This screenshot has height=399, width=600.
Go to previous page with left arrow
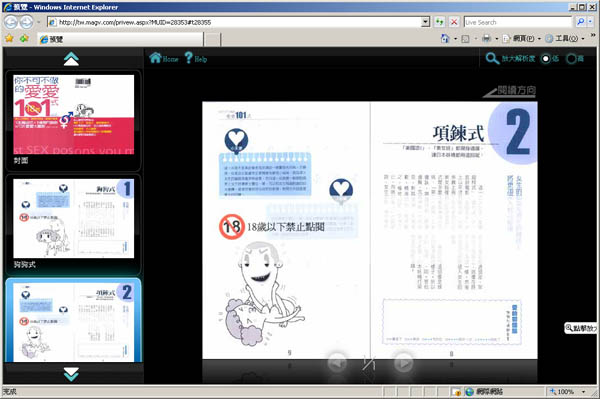click(338, 363)
